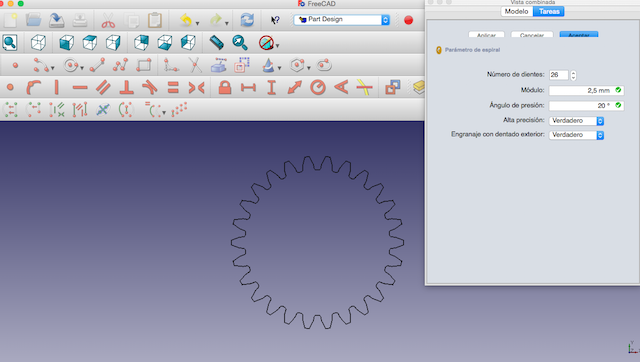
Task: Click the What's This help cursor icon
Action: click(x=276, y=20)
